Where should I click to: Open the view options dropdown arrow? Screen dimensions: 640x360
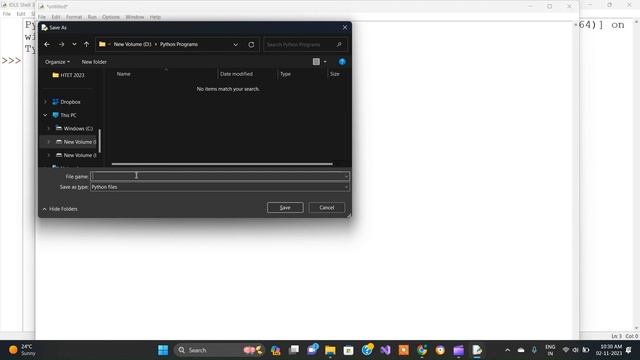(325, 62)
